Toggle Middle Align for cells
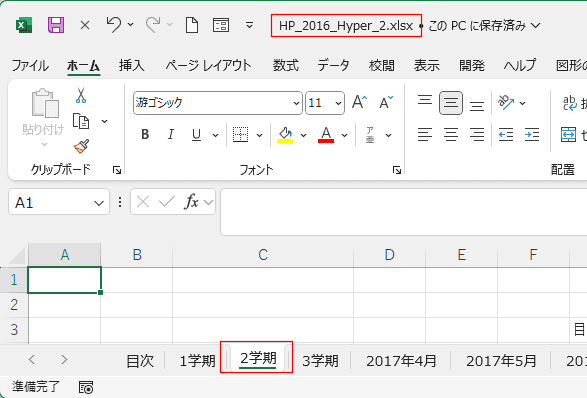Image resolution: width=587 pixels, height=398 pixels. tap(451, 103)
